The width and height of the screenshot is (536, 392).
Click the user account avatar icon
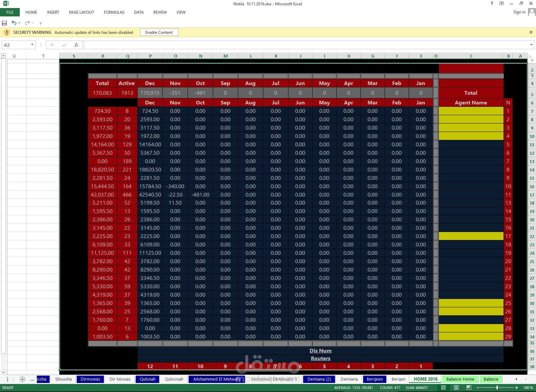pos(531,12)
